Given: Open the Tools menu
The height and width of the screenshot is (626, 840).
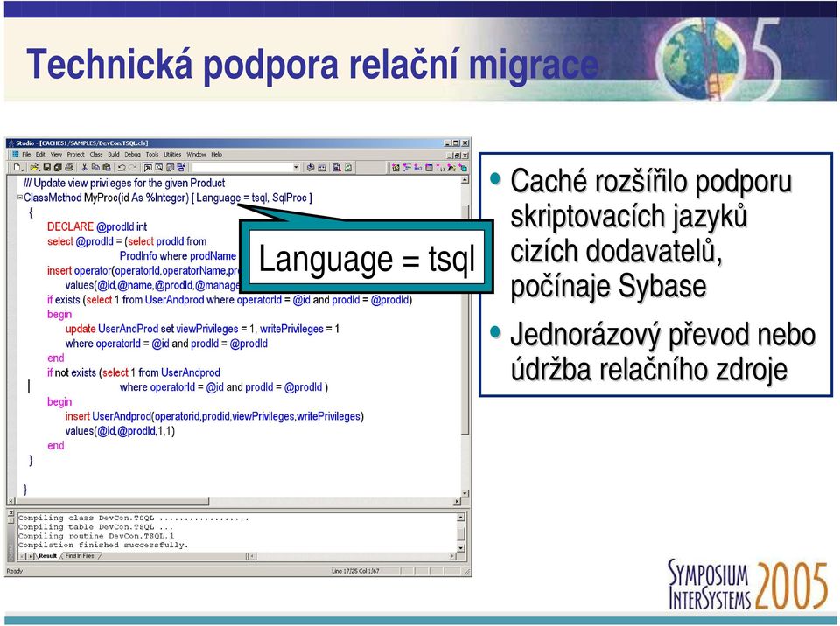Looking at the screenshot, I should click(152, 154).
